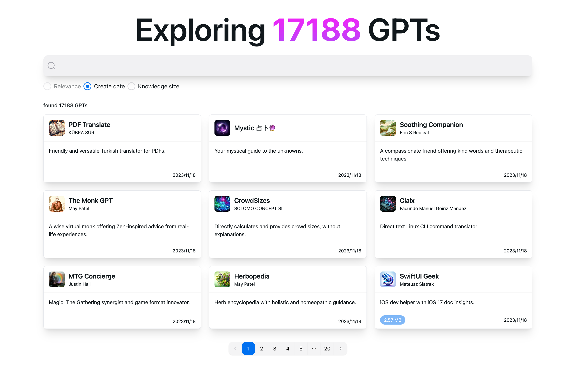This screenshot has height=368, width=588.
Task: Click the PDF Translate book icon
Action: (x=57, y=128)
